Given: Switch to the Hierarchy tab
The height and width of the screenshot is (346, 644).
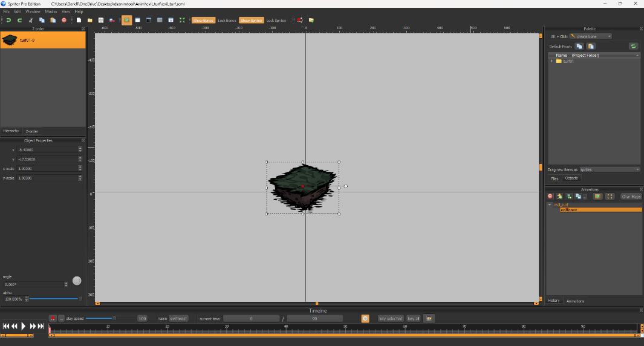Looking at the screenshot, I should pyautogui.click(x=11, y=131).
